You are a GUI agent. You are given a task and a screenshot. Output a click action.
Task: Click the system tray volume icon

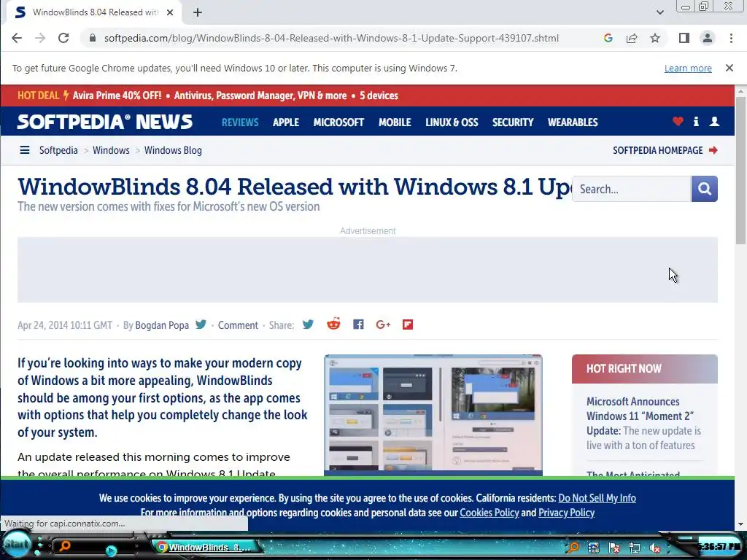click(655, 548)
